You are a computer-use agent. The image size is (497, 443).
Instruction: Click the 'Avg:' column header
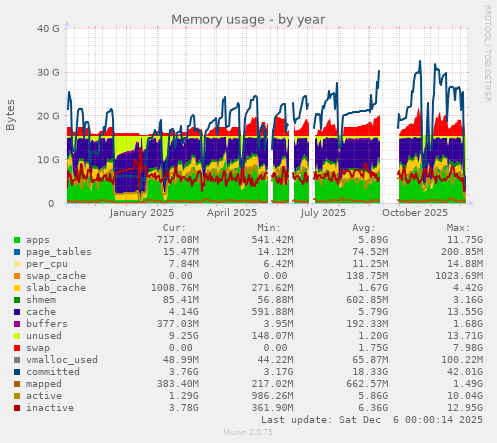[x=364, y=228]
